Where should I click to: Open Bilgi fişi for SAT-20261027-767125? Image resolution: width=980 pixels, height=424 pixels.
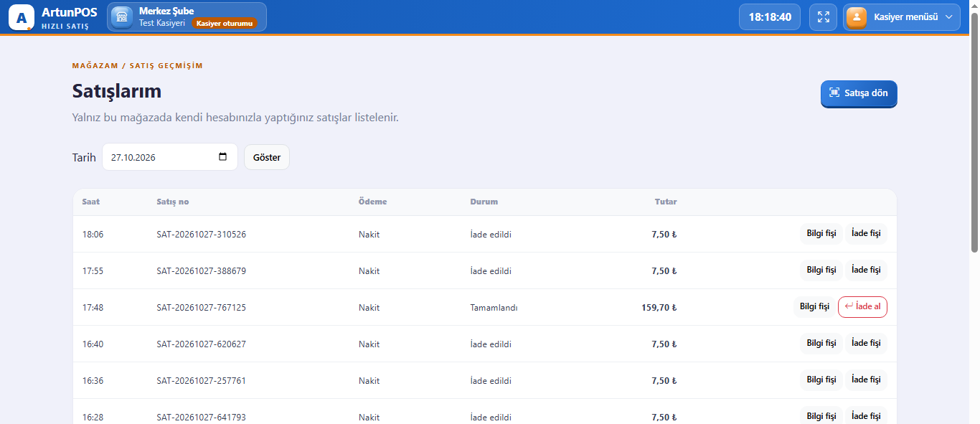[814, 307]
